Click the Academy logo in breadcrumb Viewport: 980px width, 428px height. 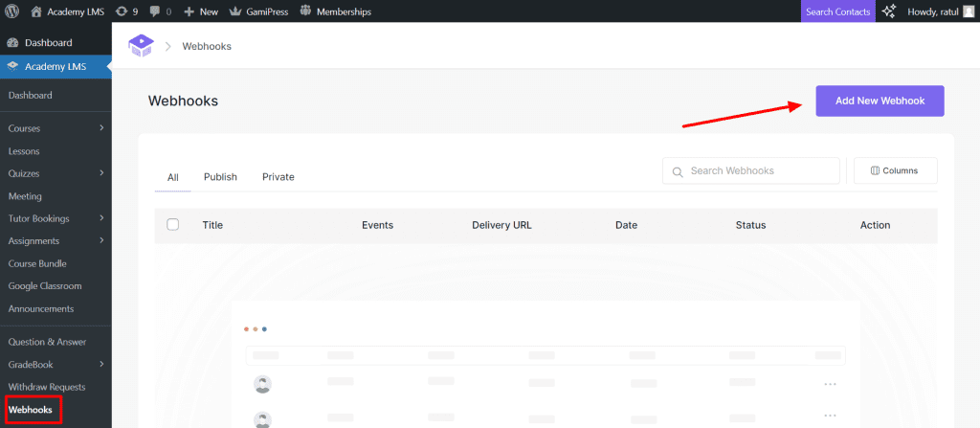point(141,46)
